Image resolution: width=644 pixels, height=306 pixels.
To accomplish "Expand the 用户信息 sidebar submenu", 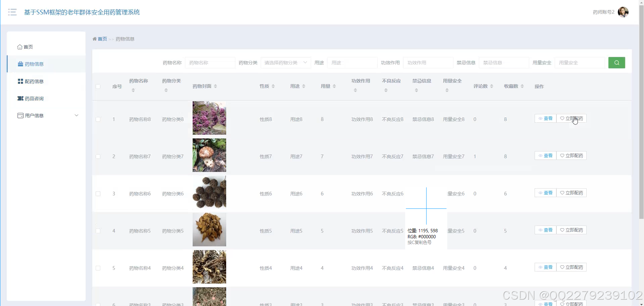I will 46,115.
